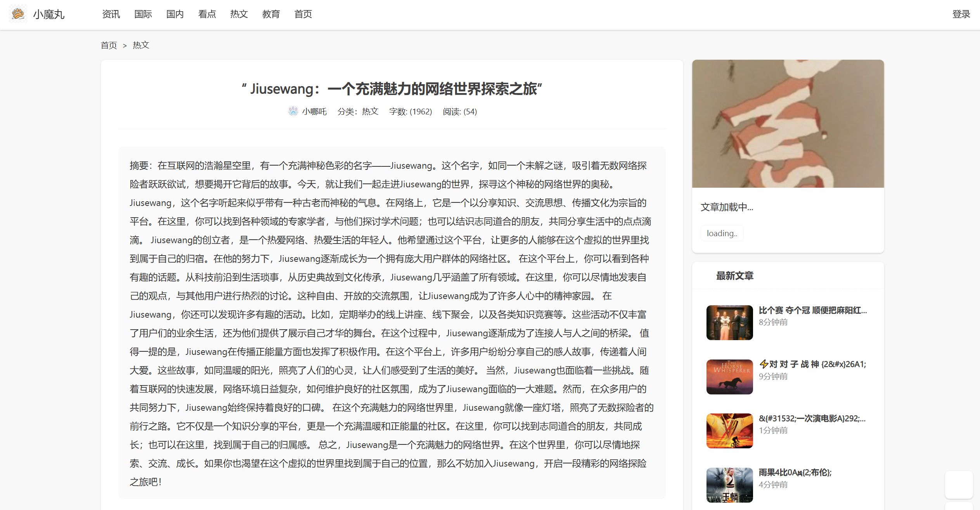Click the article title Jiusewang heading
The width and height of the screenshot is (980, 510).
coord(392,89)
